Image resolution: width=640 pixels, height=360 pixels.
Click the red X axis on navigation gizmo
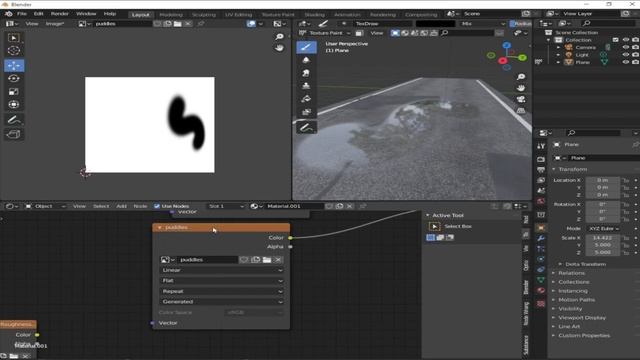[x=502, y=61]
